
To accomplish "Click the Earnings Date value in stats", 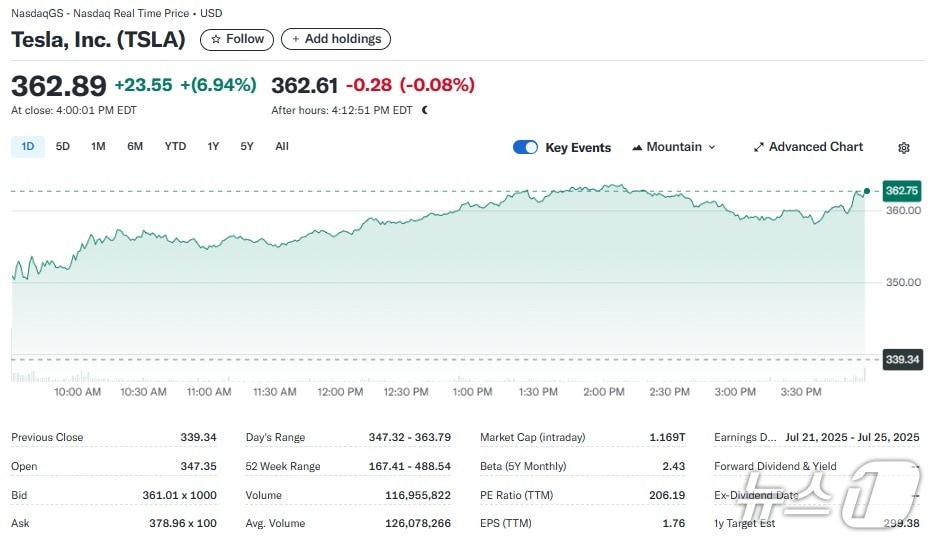I will coord(852,437).
